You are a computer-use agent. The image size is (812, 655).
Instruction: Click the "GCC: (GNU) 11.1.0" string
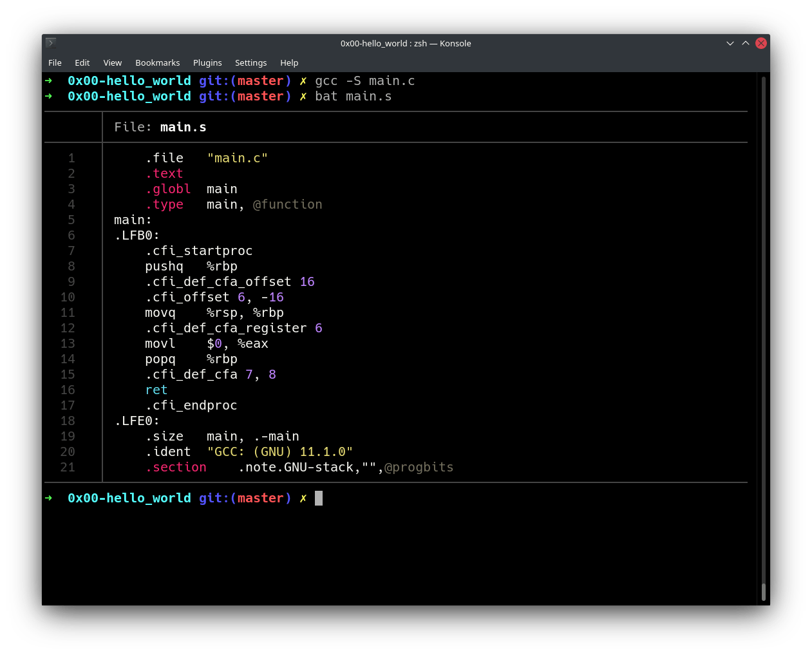click(x=280, y=451)
